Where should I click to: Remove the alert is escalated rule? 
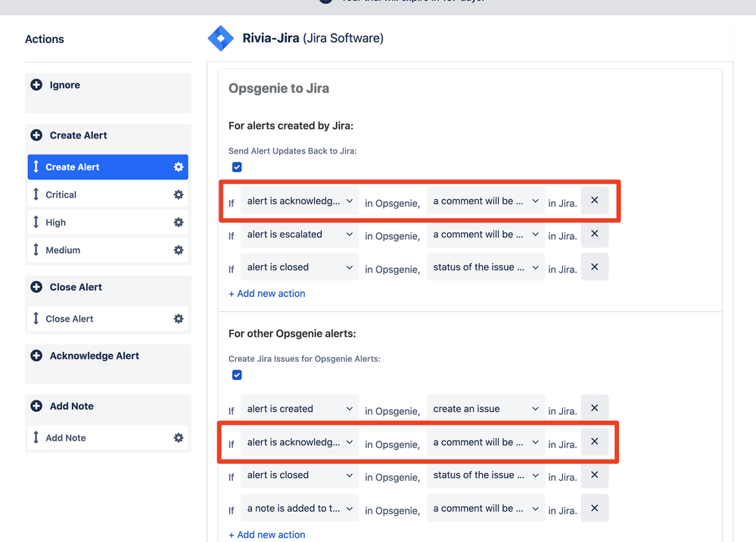tap(595, 234)
